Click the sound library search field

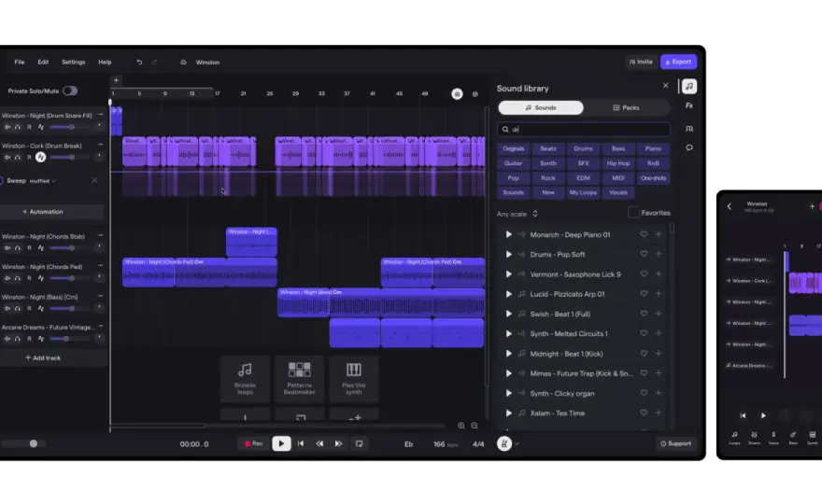pyautogui.click(x=584, y=130)
